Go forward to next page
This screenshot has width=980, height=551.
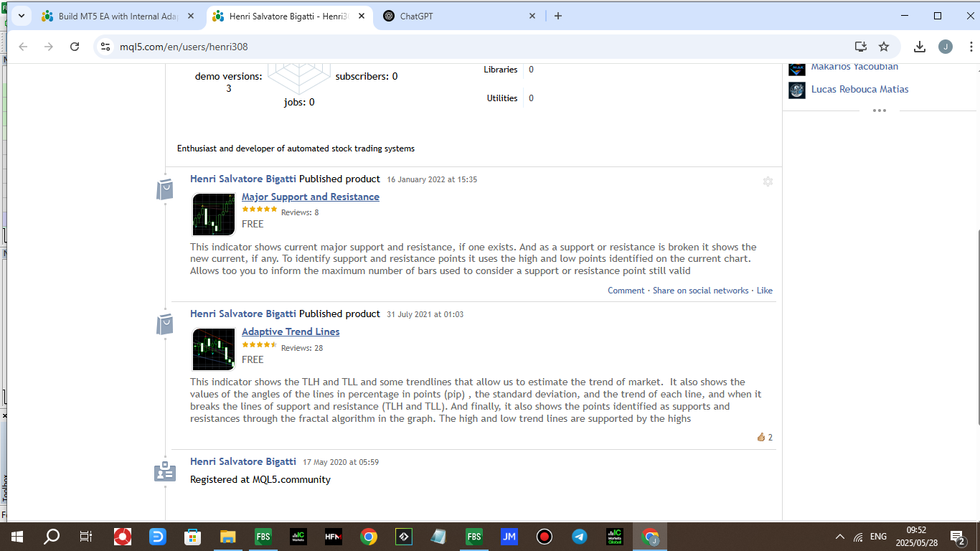point(49,47)
